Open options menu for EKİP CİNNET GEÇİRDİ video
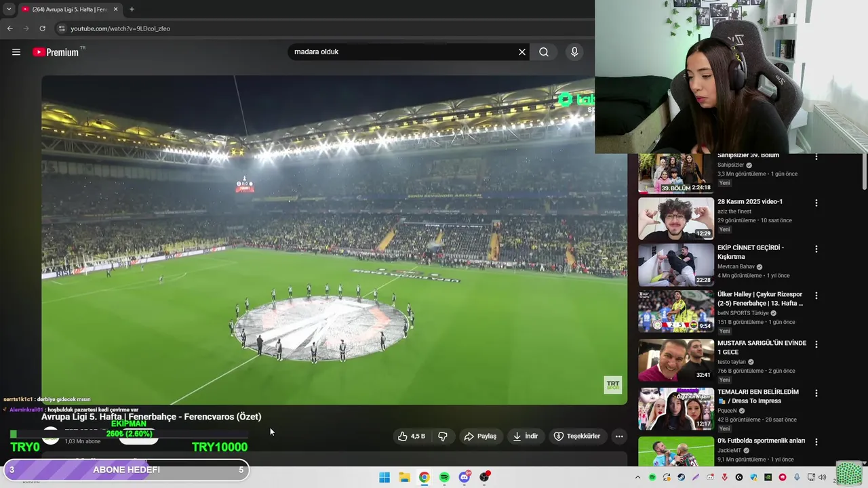 816,249
